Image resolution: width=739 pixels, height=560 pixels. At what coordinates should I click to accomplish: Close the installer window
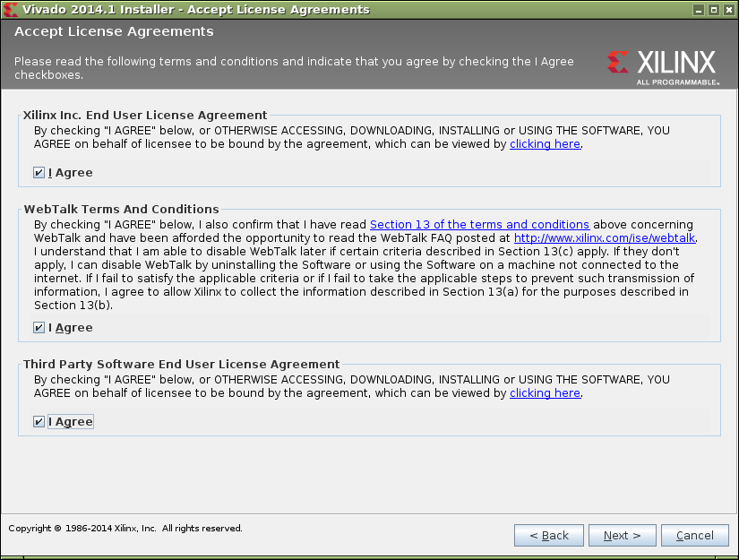728,10
